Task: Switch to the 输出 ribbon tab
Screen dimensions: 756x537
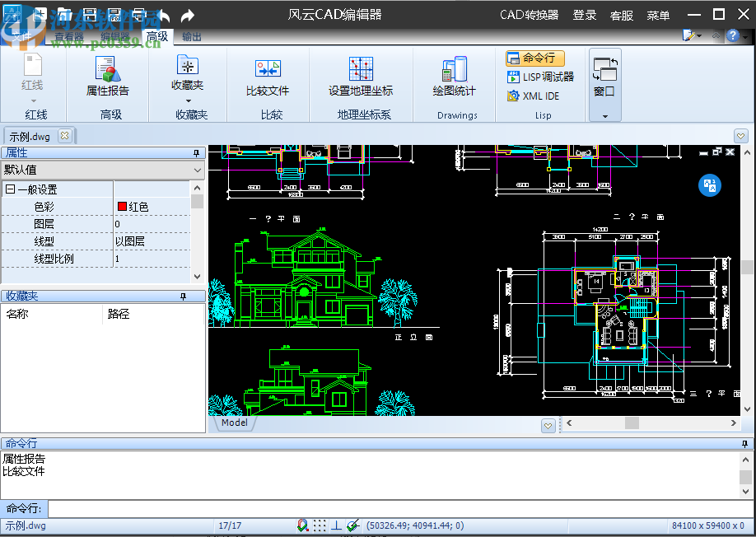Action: [x=191, y=36]
